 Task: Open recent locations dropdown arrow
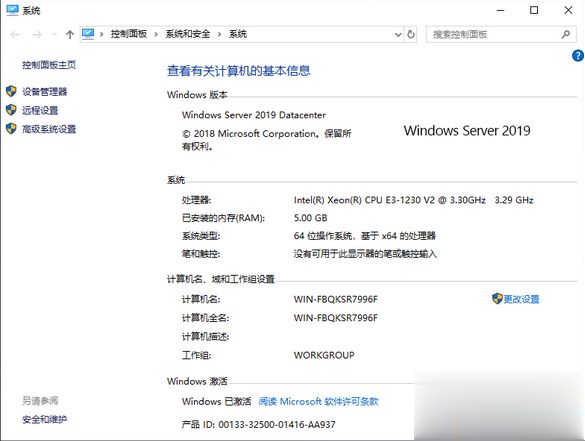pyautogui.click(x=54, y=35)
